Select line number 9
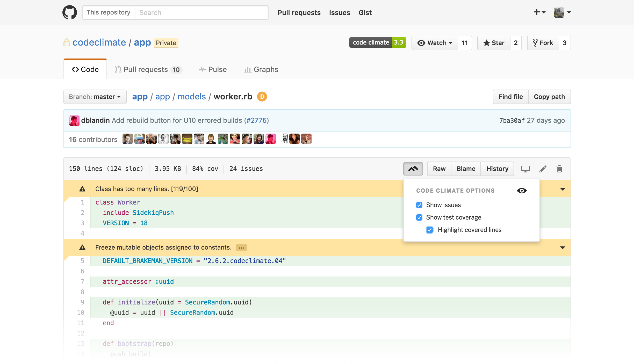 tap(82, 302)
